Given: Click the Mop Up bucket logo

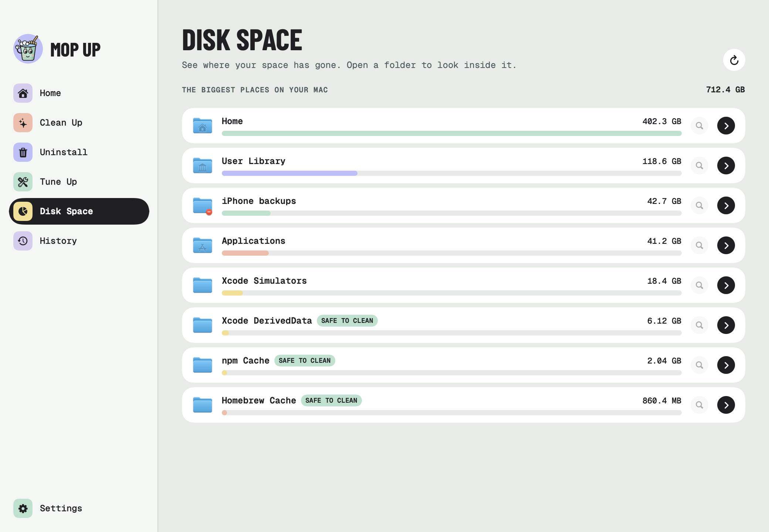Looking at the screenshot, I should pyautogui.click(x=28, y=49).
